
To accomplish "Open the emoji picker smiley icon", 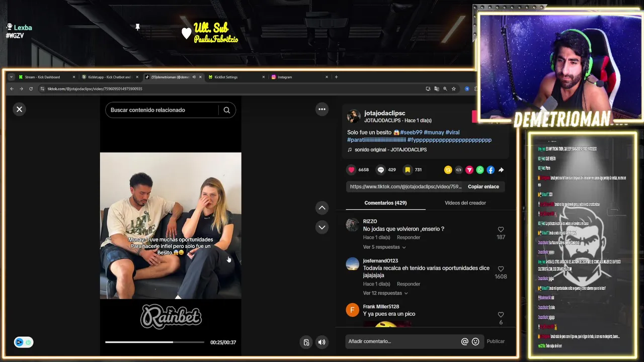I will (x=475, y=341).
